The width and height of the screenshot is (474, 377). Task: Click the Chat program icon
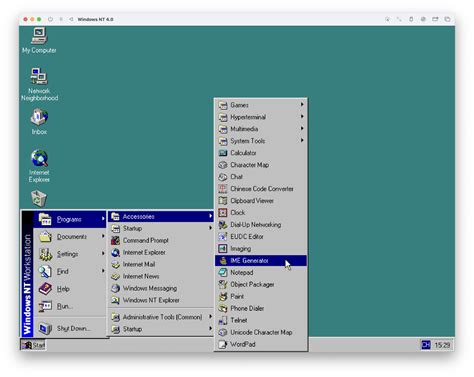(223, 177)
